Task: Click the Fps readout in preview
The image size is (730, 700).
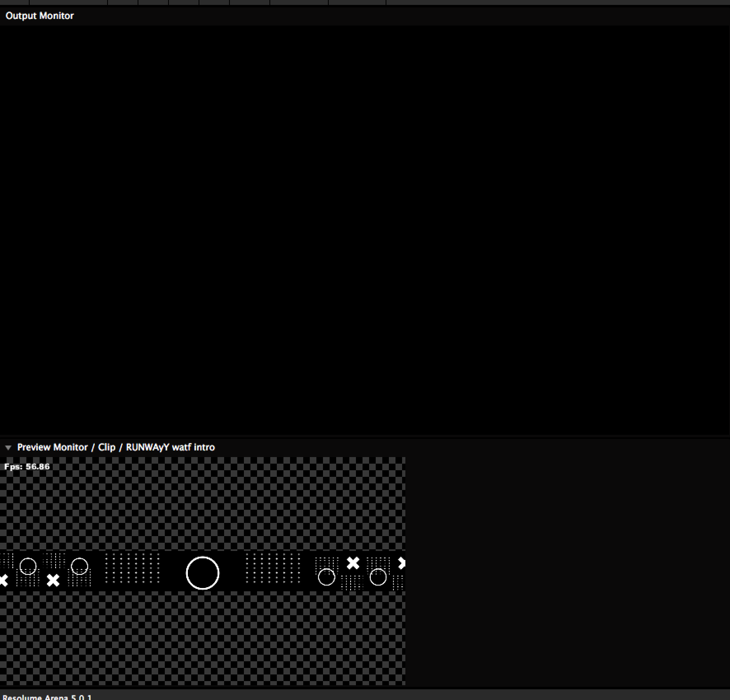Action: 27,467
